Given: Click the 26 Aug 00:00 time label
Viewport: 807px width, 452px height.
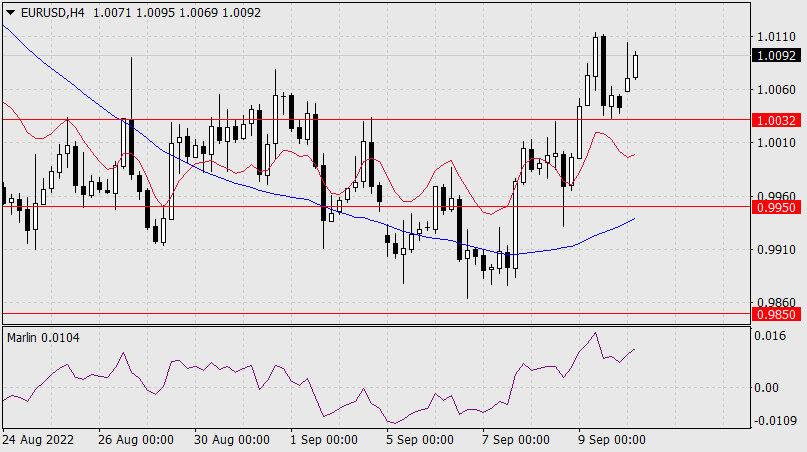Looking at the screenshot, I should [x=136, y=440].
